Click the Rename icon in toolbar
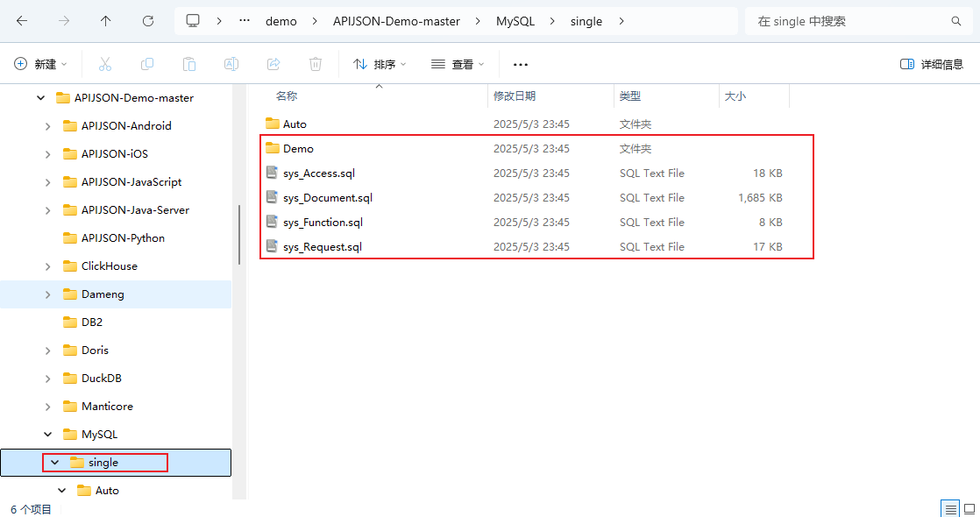980x517 pixels. pos(231,64)
